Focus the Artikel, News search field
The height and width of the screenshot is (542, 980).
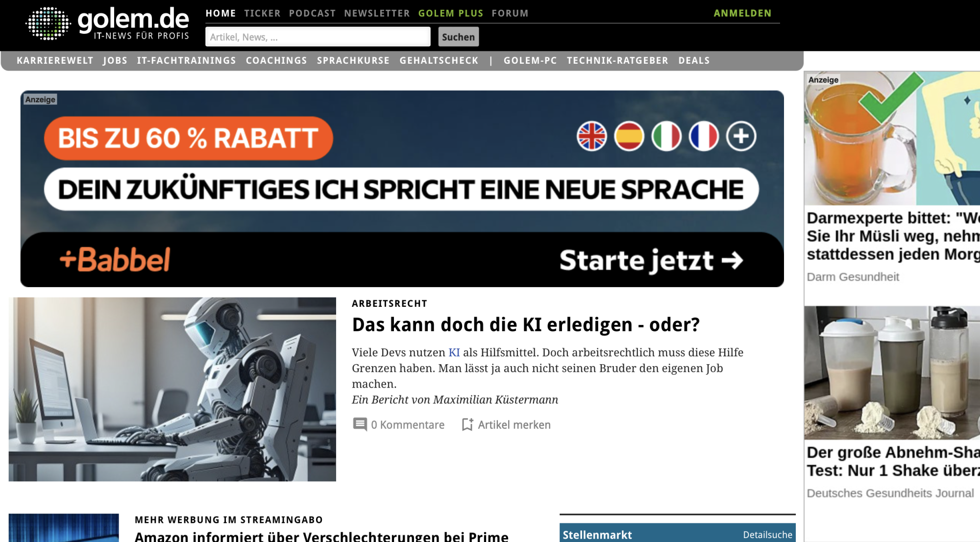[318, 37]
